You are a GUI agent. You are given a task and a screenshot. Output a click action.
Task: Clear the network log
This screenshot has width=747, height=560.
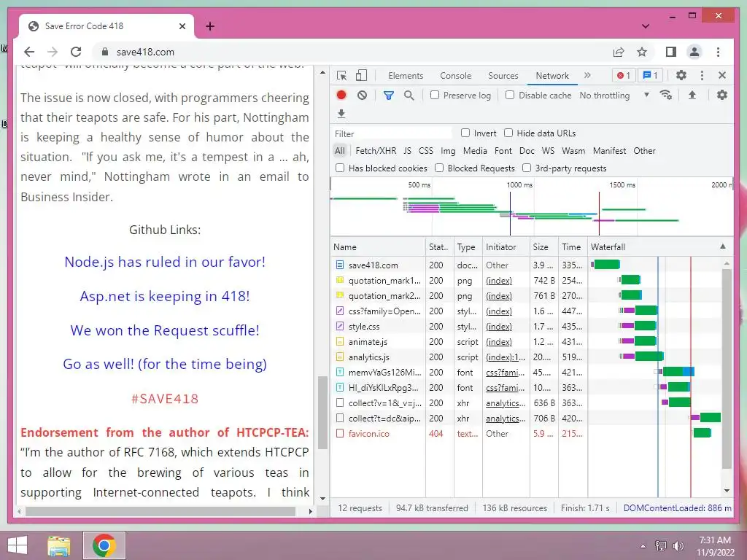coord(362,96)
